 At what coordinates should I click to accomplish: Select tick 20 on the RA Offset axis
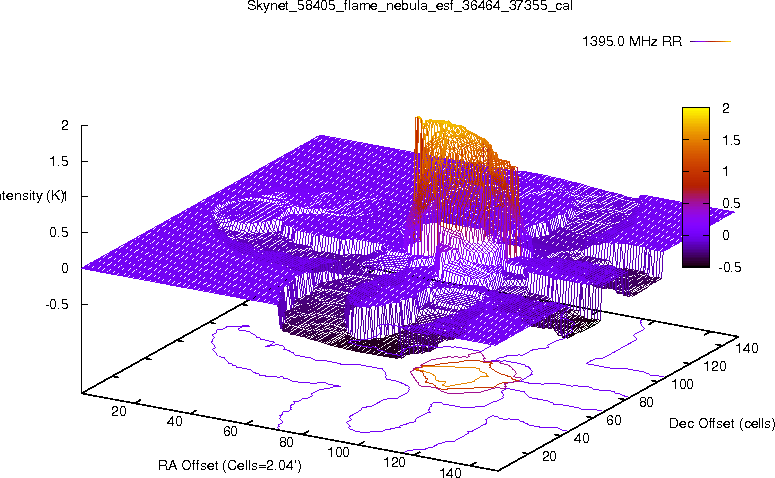tap(119, 411)
